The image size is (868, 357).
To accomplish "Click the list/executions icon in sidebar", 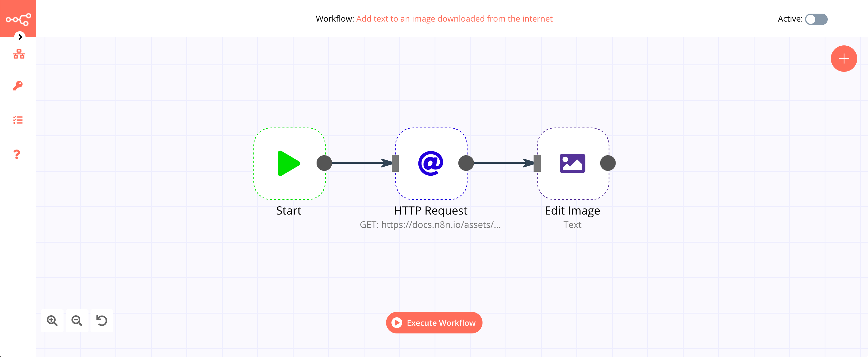I will [x=18, y=120].
